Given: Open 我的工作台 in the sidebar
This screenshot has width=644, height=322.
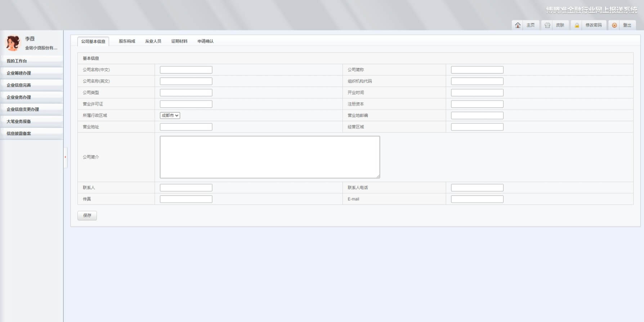Looking at the screenshot, I should (17, 61).
